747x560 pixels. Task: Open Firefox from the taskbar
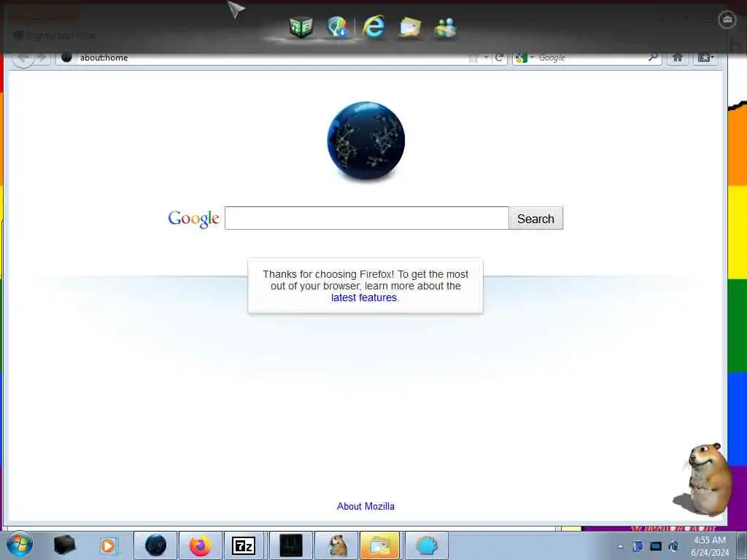201,545
